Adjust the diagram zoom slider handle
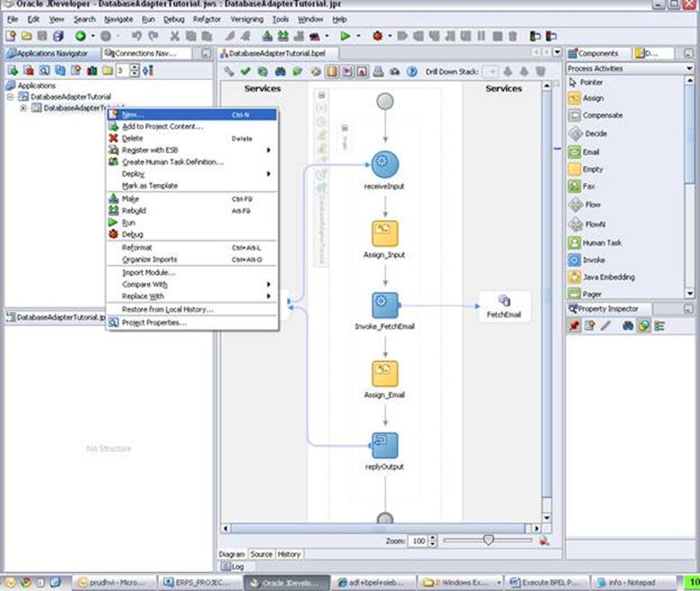 click(488, 541)
